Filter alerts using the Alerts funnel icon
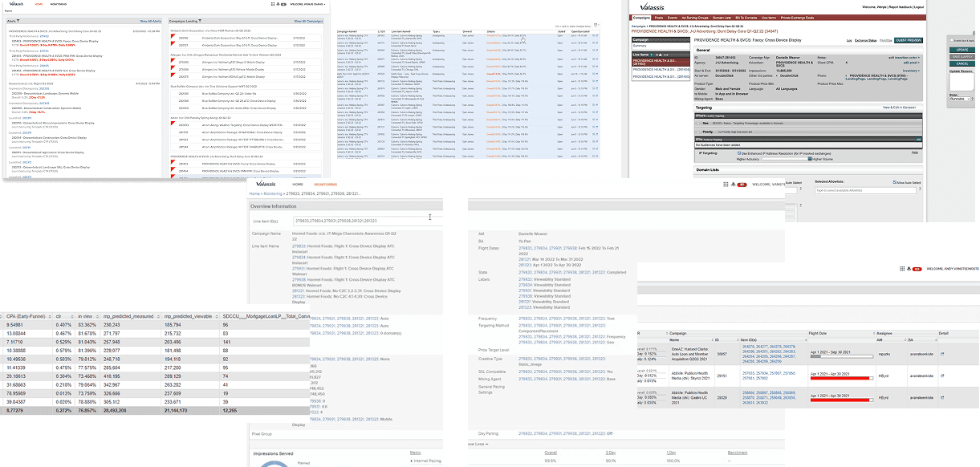Image resolution: width=980 pixels, height=467 pixels. [x=18, y=21]
